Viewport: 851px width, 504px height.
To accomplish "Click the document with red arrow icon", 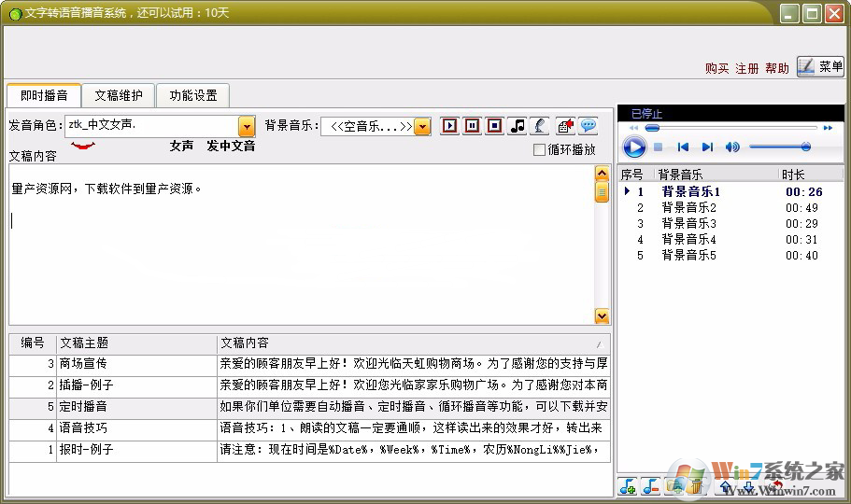I will click(565, 126).
